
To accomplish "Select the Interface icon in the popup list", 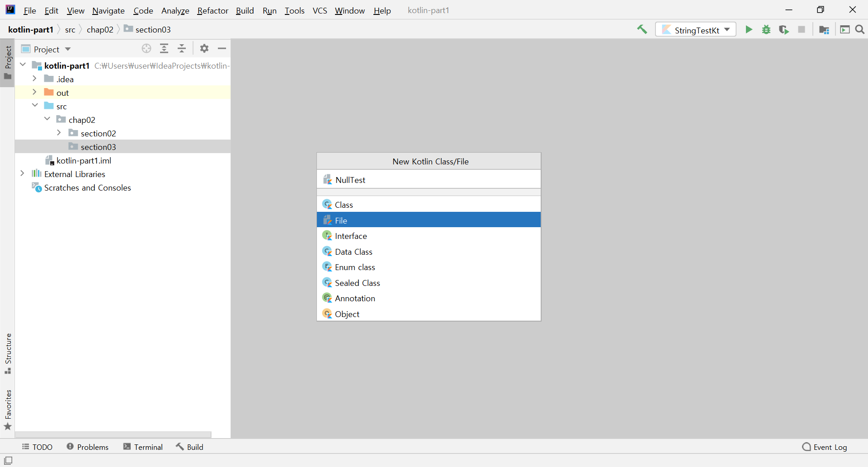I will [x=327, y=236].
